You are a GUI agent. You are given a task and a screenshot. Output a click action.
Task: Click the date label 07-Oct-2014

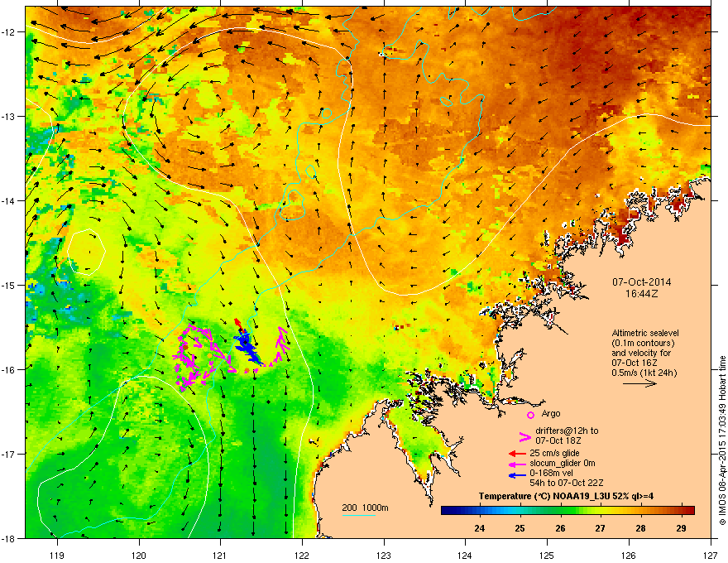point(641,282)
